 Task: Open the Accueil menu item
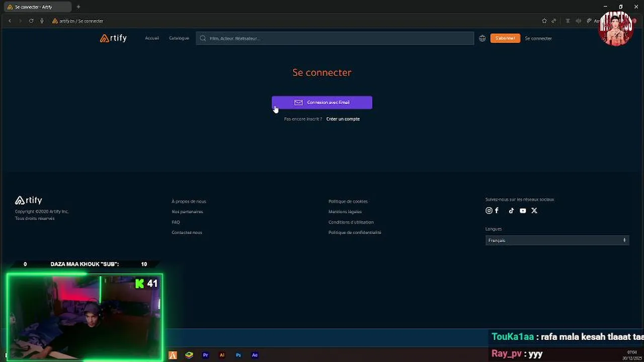pyautogui.click(x=152, y=38)
